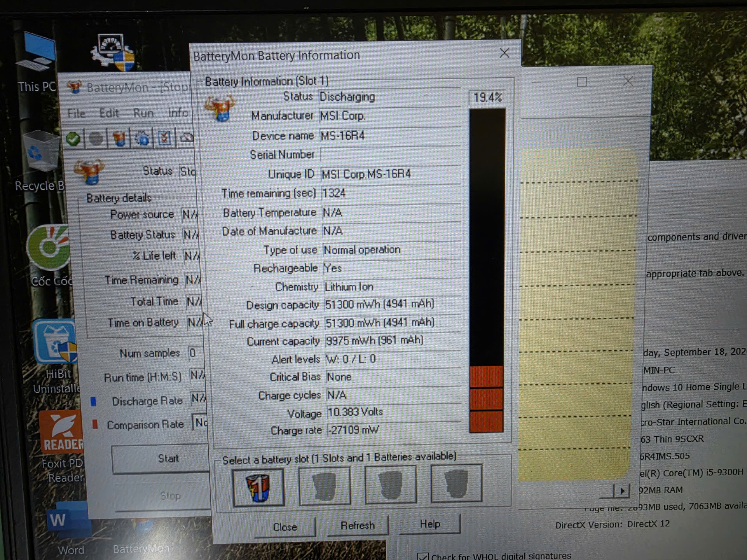Click the Start button in BatteryMon
The height and width of the screenshot is (560, 747).
point(160,459)
